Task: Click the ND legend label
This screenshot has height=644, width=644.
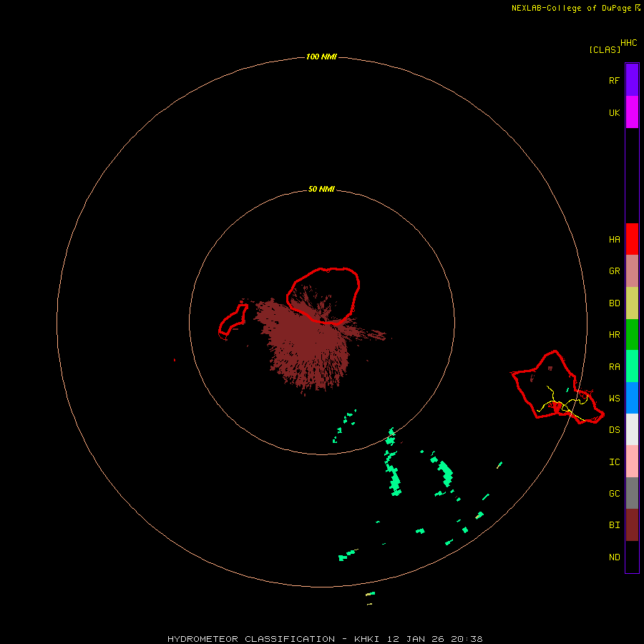Action: (x=614, y=557)
